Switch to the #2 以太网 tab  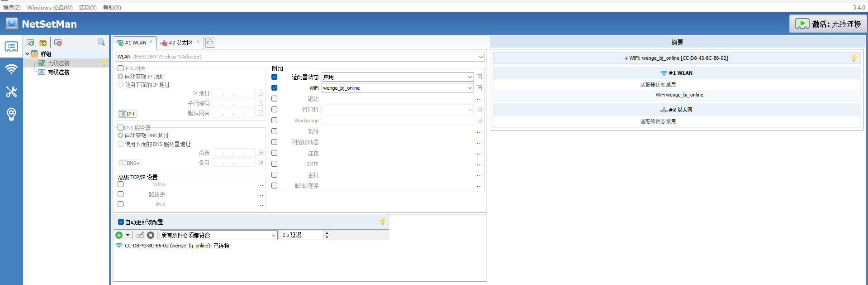(x=180, y=43)
